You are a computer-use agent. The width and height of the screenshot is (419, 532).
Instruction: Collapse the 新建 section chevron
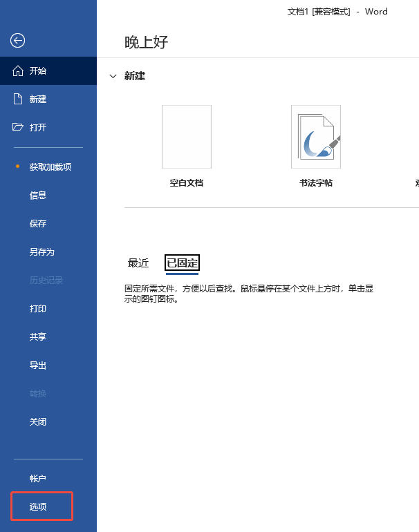(x=113, y=76)
